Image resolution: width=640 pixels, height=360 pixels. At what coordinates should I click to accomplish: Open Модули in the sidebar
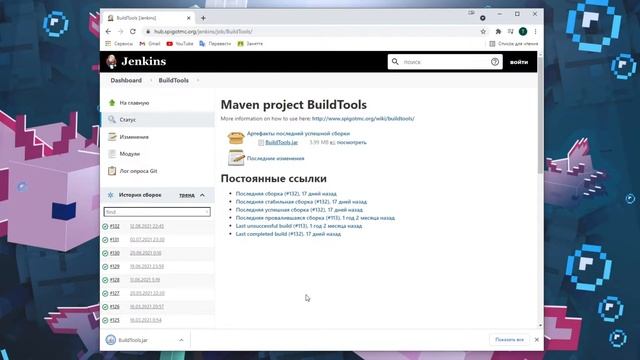click(x=130, y=154)
